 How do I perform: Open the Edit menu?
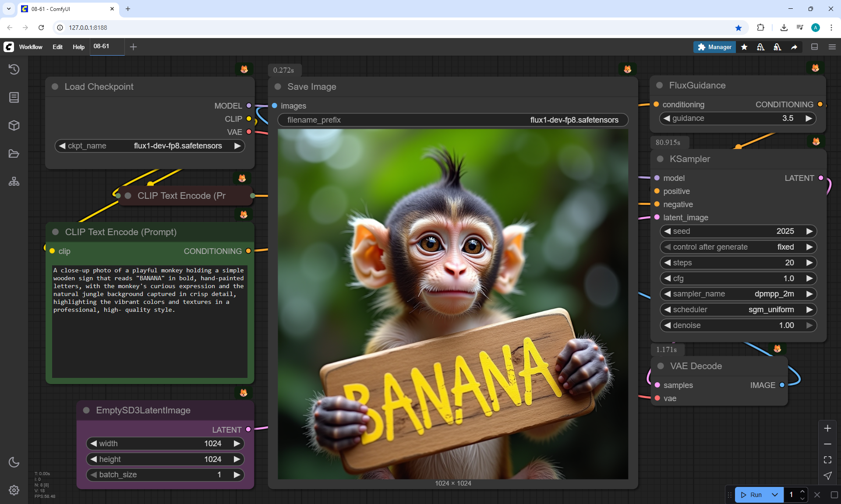click(x=57, y=47)
